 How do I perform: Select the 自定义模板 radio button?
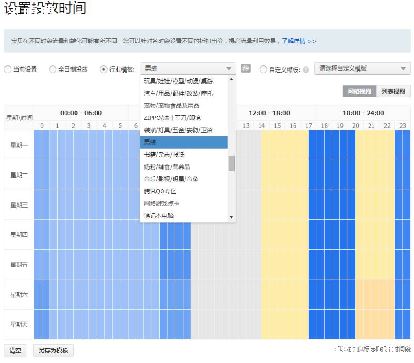point(263,69)
